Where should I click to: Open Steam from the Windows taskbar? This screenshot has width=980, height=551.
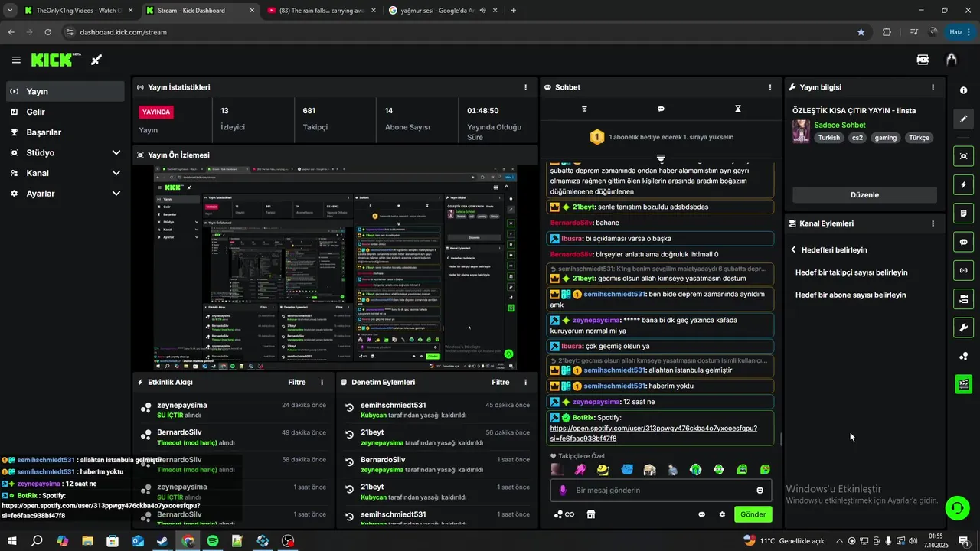tap(163, 541)
